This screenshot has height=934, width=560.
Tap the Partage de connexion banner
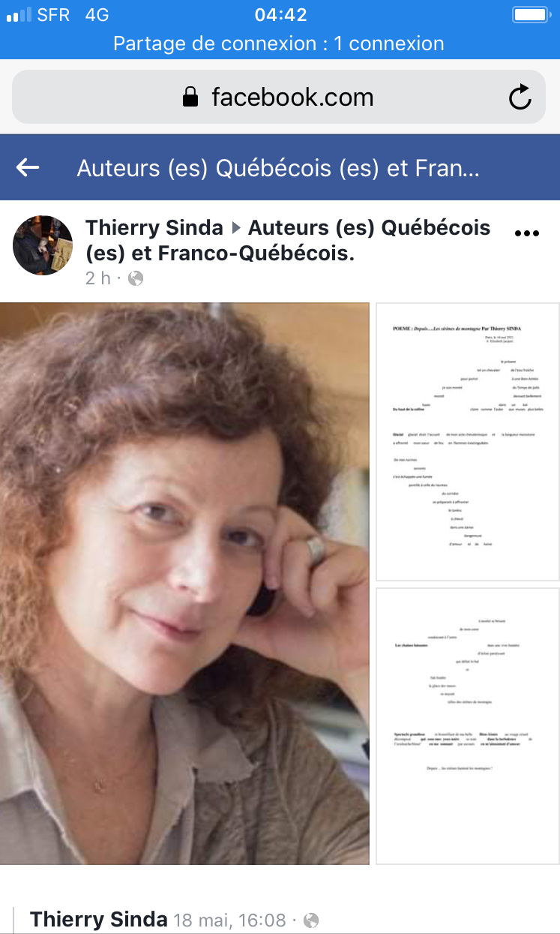point(279,44)
